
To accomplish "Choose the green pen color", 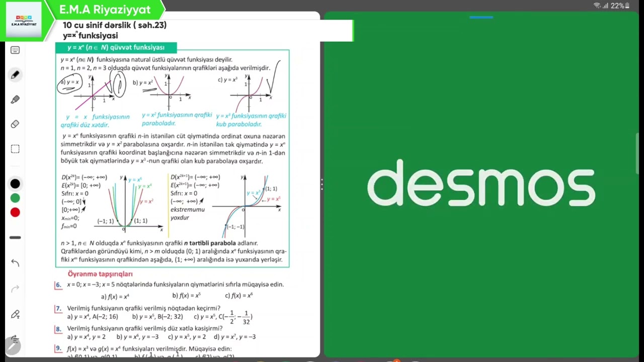I will pos(15,198).
